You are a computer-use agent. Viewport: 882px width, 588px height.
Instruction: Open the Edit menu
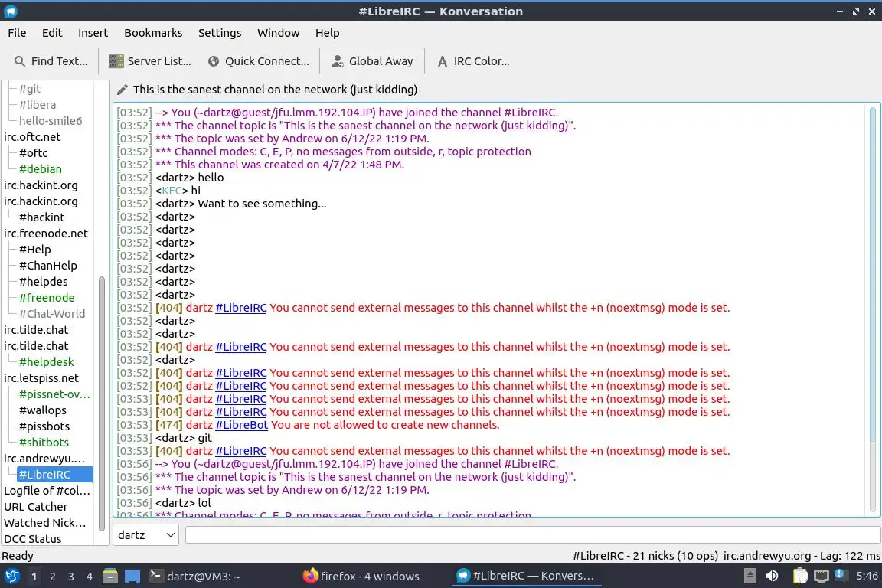52,33
